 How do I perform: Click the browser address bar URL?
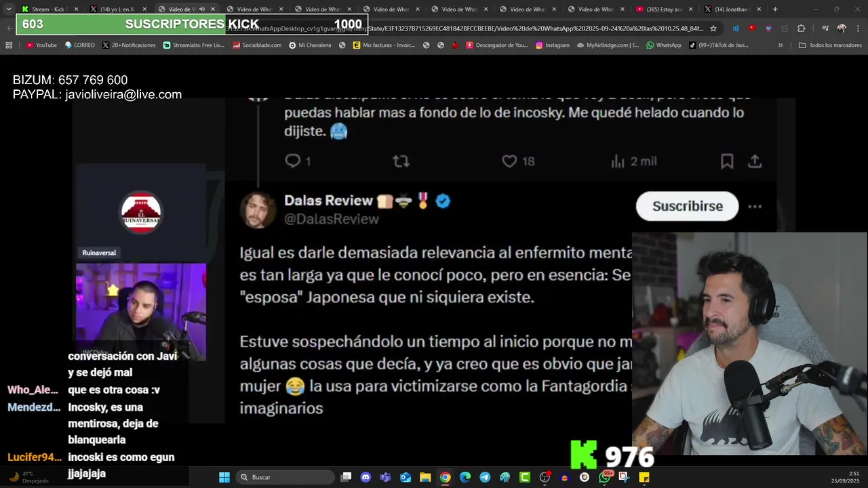pos(465,28)
